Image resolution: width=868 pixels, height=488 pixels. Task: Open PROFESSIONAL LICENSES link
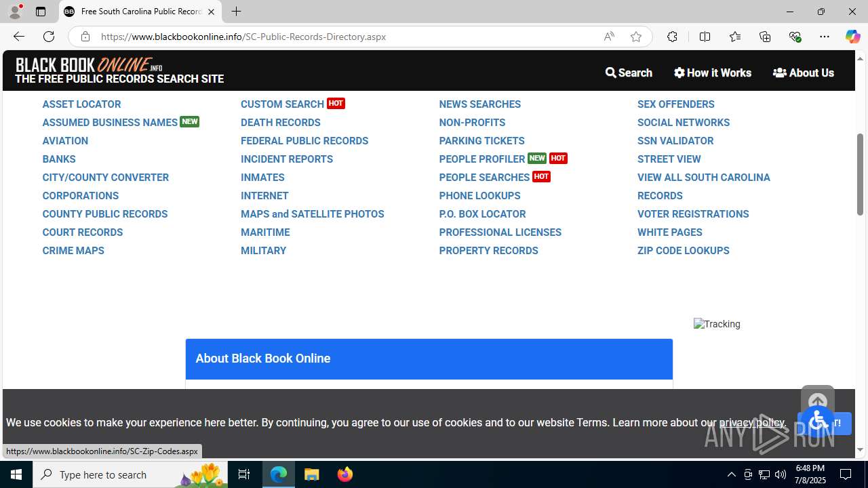click(x=500, y=232)
